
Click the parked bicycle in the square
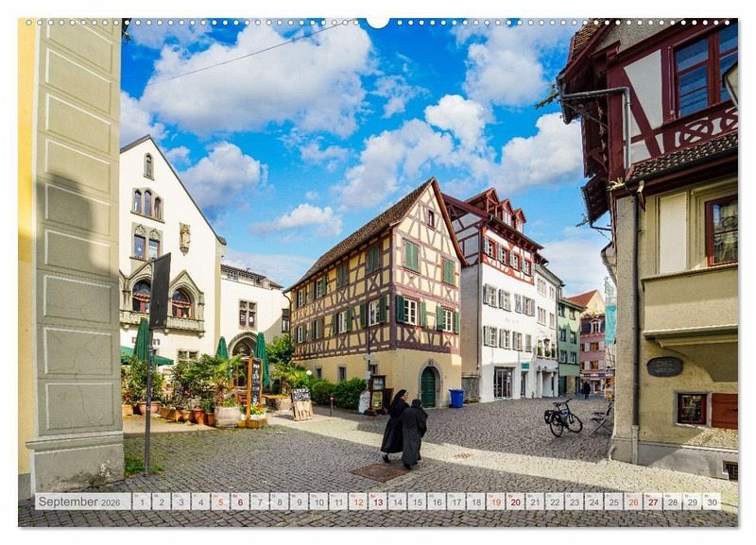pyautogui.click(x=565, y=417)
